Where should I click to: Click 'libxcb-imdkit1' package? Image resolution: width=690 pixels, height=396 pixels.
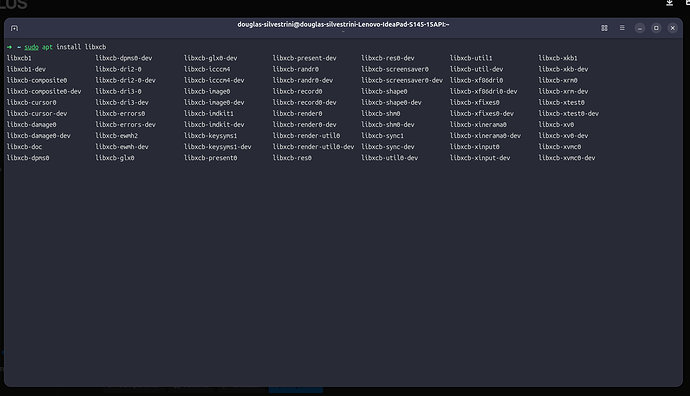[x=209, y=114]
